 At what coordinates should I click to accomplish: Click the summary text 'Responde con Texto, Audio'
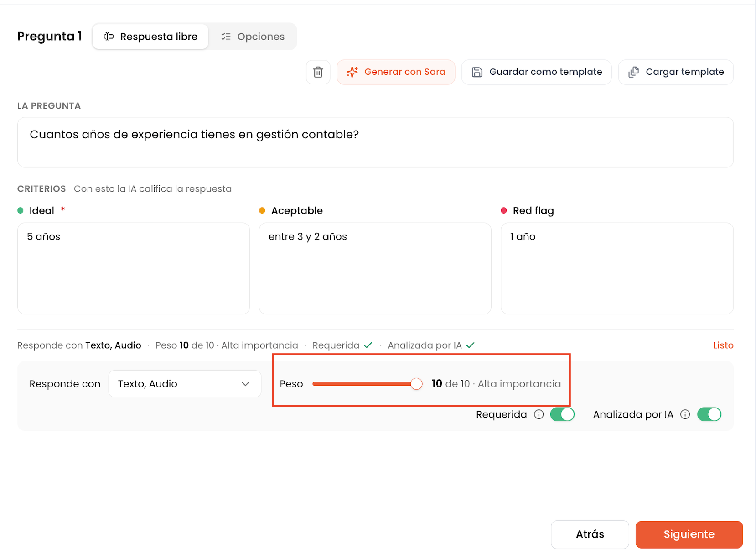(x=79, y=345)
